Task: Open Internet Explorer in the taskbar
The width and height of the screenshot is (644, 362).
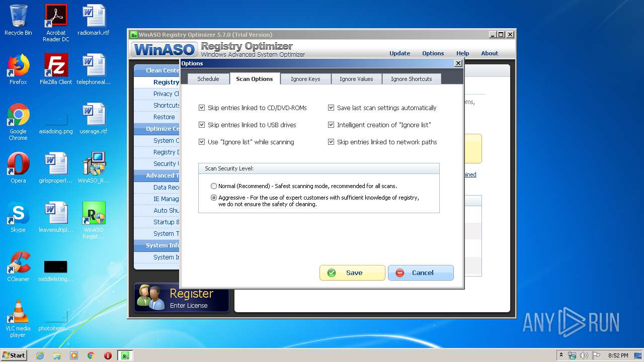Action: [40, 355]
